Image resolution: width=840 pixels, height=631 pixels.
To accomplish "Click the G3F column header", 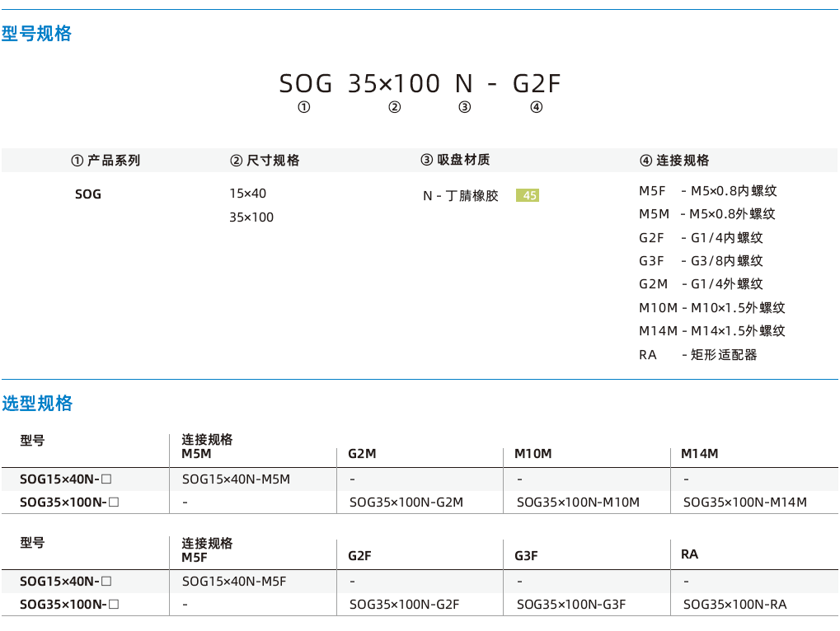I will (x=526, y=556).
